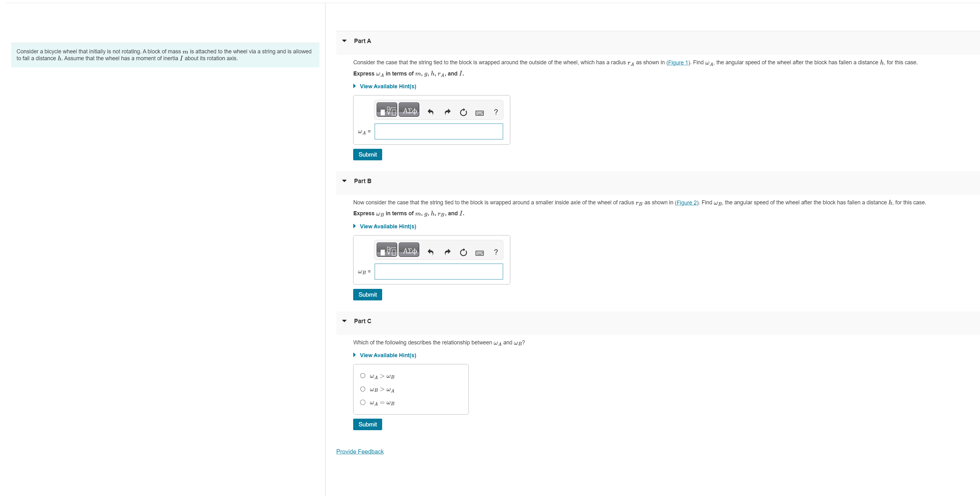The height and width of the screenshot is (496, 980).
Task: Click undo arrow in Part A toolbar
Action: (x=430, y=112)
